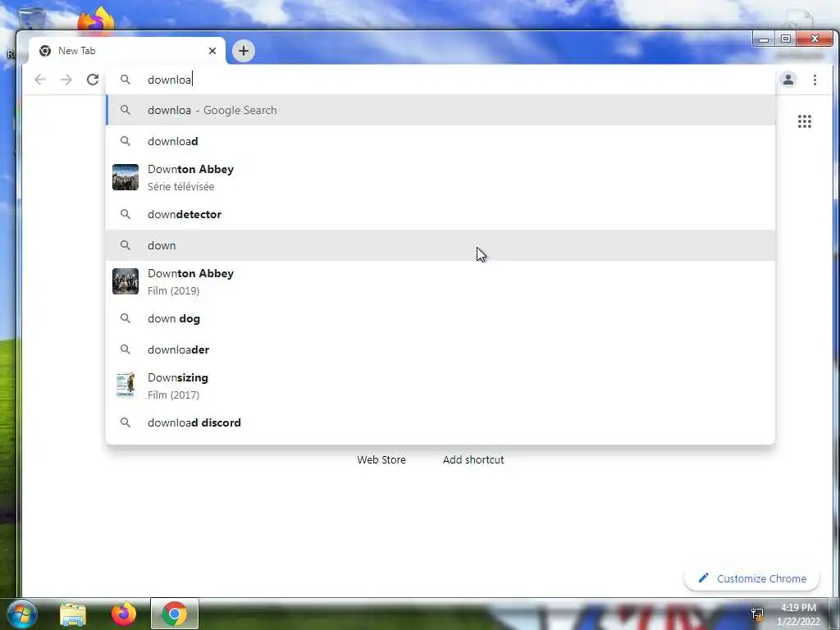Click Add shortcut
840x630 pixels.
tap(473, 459)
